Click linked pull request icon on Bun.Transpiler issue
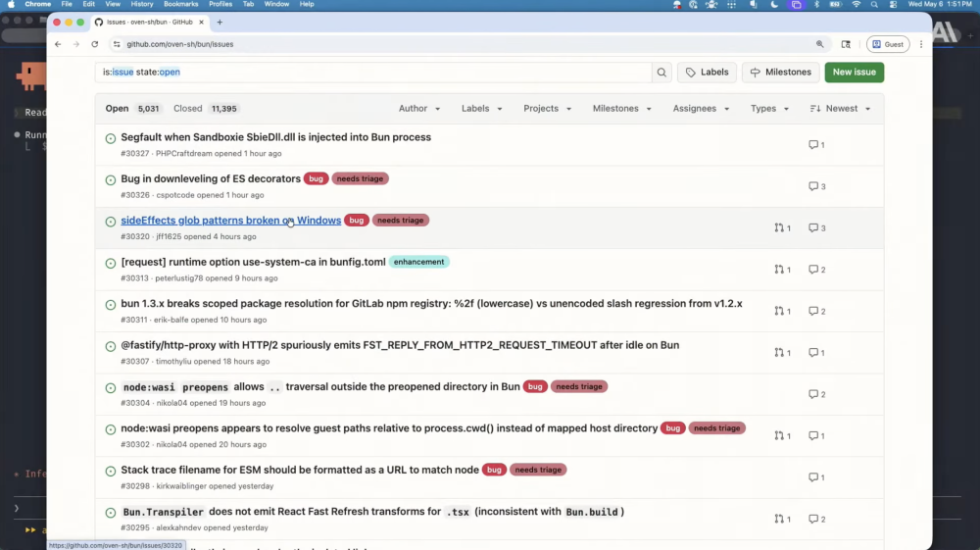This screenshot has height=550, width=980. click(782, 519)
